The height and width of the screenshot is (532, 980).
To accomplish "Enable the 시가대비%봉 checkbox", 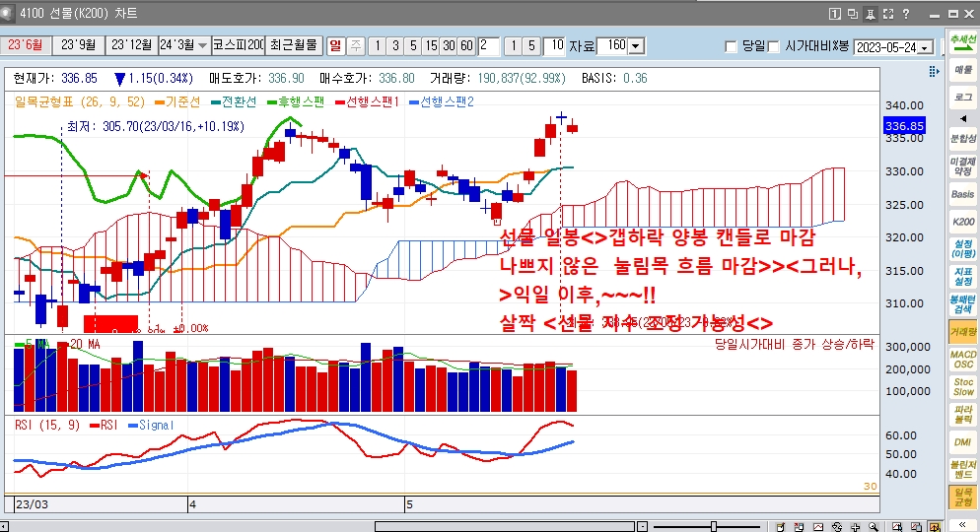I will 774,46.
